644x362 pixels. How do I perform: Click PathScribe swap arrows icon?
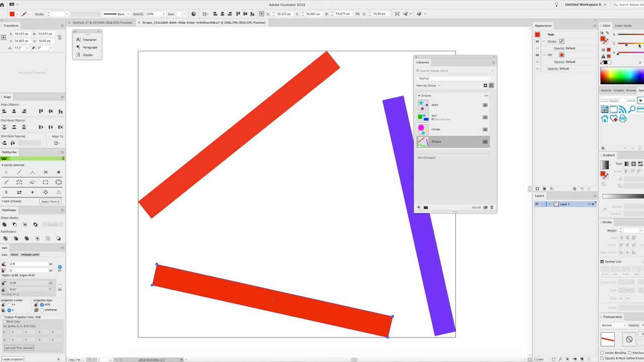tap(19, 192)
